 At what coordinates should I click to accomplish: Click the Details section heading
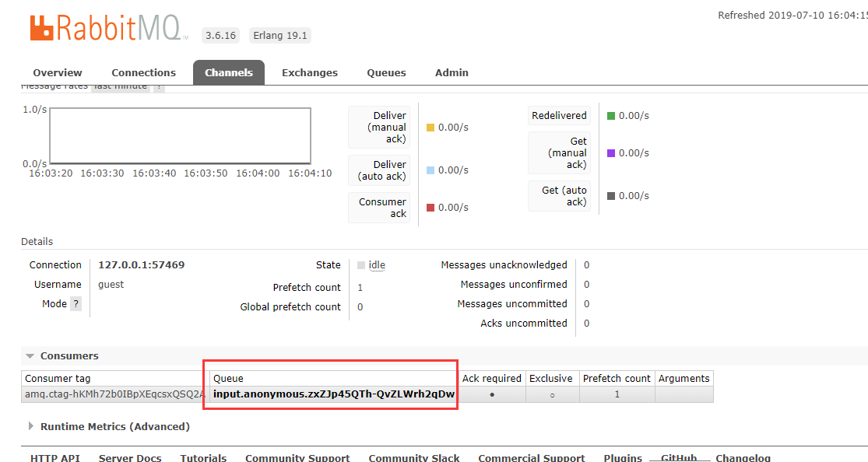(37, 242)
